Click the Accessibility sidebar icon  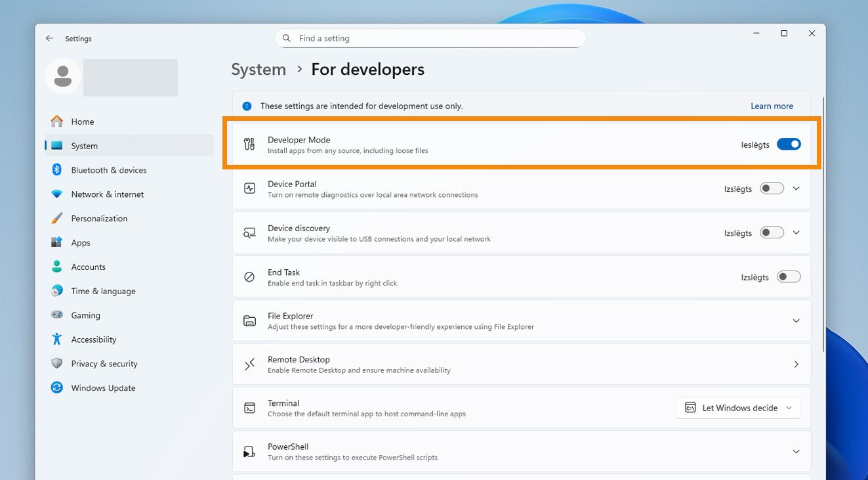pyautogui.click(x=57, y=339)
